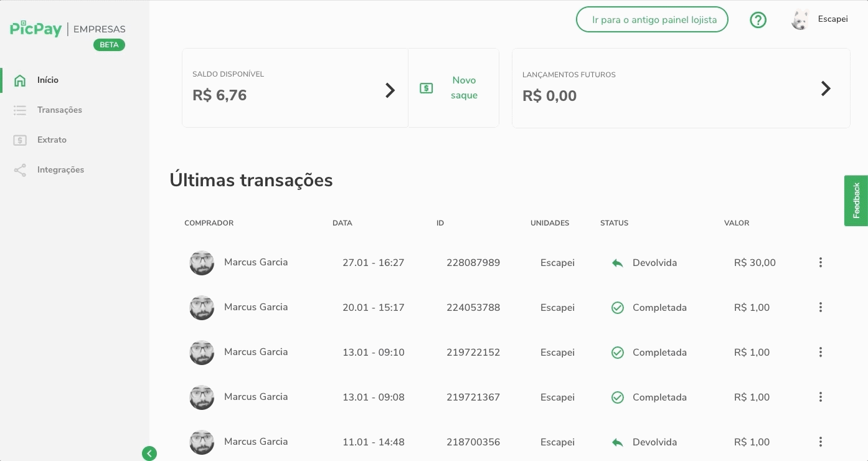Click the Início home icon in sidebar

(x=20, y=80)
